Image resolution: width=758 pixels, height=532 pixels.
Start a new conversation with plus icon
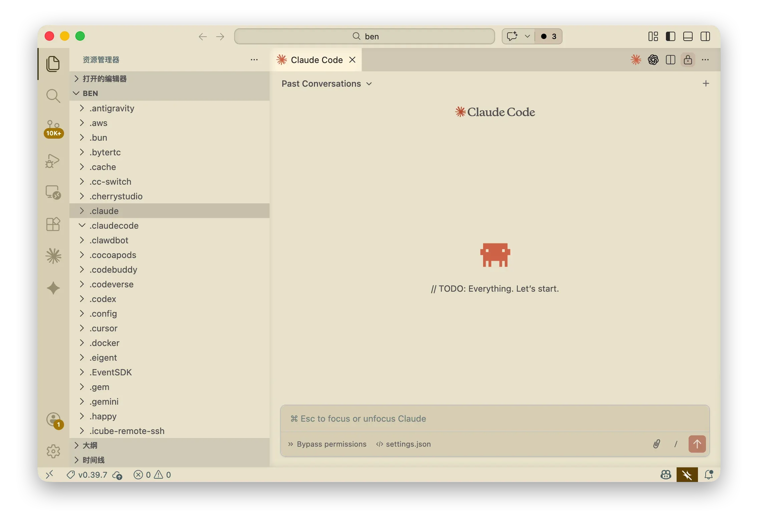pyautogui.click(x=706, y=83)
